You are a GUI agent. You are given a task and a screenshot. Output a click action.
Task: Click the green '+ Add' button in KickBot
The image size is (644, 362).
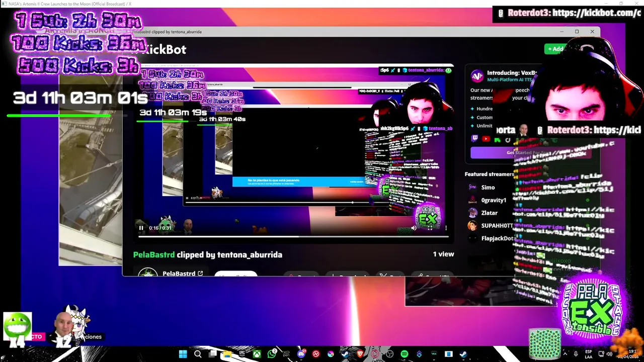pyautogui.click(x=555, y=49)
